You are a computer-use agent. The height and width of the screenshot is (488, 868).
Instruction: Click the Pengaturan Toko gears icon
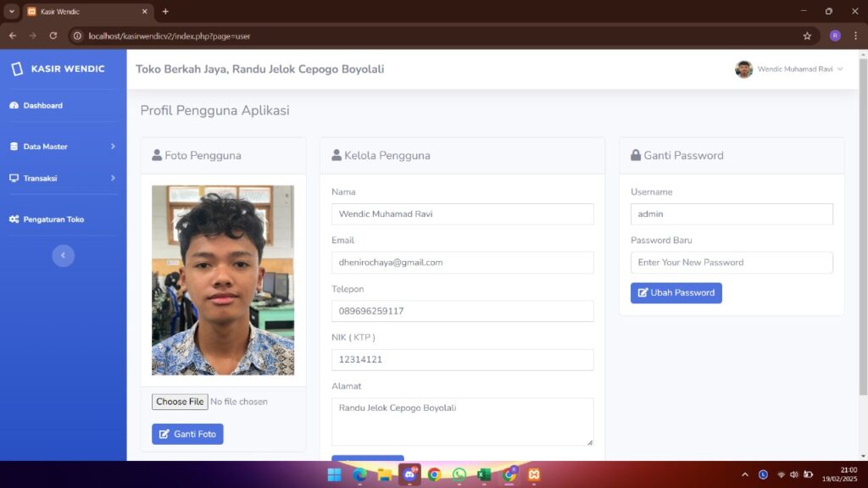click(14, 219)
